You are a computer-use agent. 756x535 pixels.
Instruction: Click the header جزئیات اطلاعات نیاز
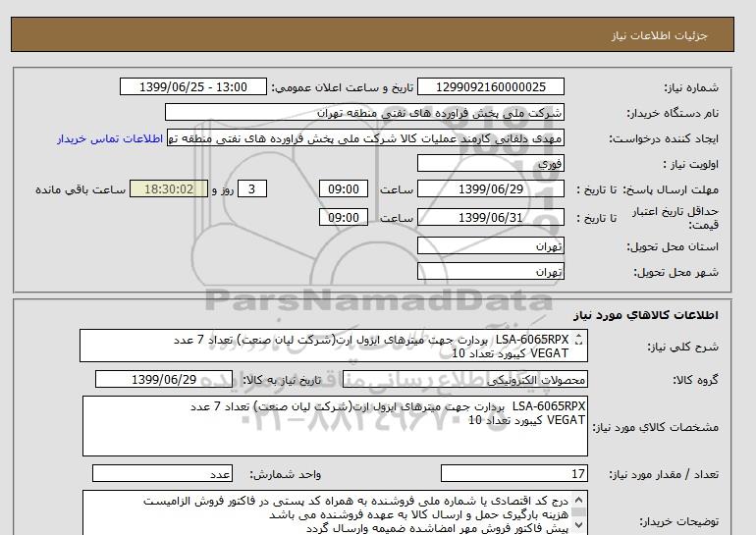click(x=659, y=35)
